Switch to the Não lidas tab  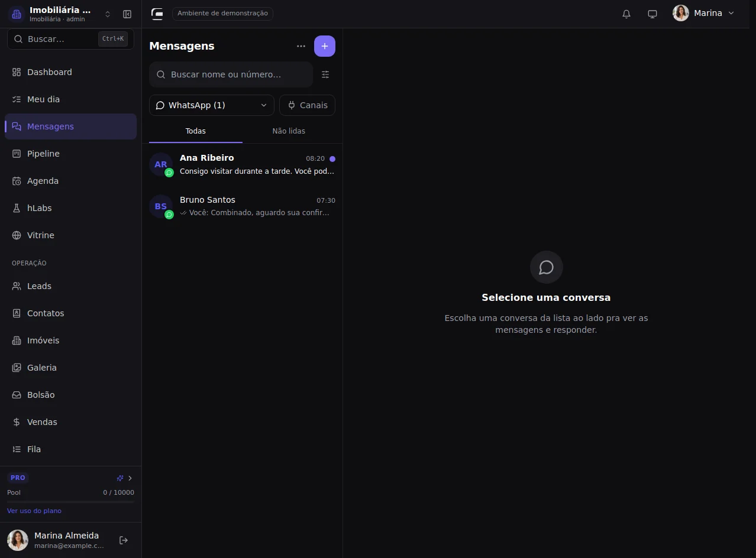289,131
